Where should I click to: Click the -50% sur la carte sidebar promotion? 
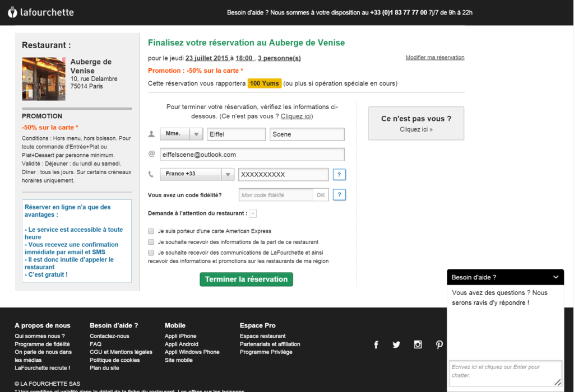coord(50,127)
